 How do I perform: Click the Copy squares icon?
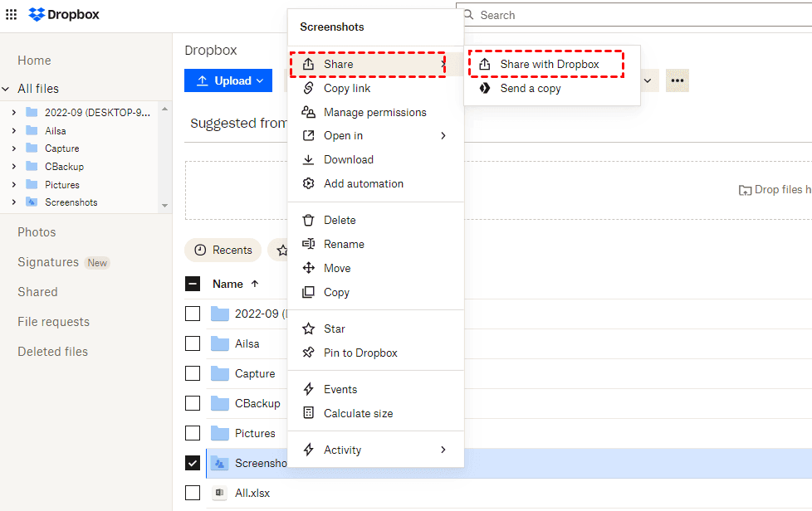tap(308, 292)
